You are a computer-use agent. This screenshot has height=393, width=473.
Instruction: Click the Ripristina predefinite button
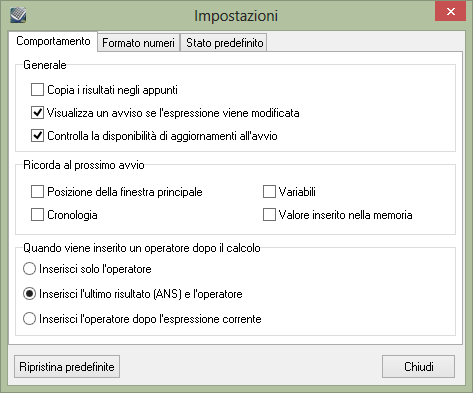point(67,367)
